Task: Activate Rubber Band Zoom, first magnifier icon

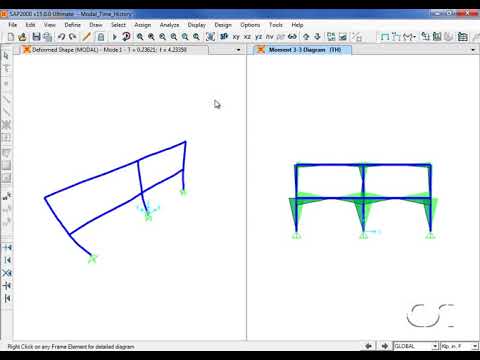Action: tap(140, 37)
